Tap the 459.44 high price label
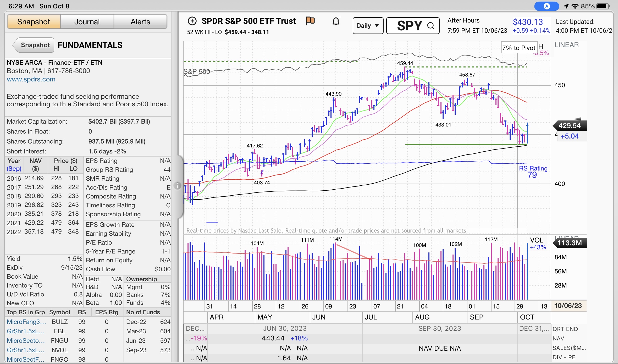The image size is (618, 364). 405,63
